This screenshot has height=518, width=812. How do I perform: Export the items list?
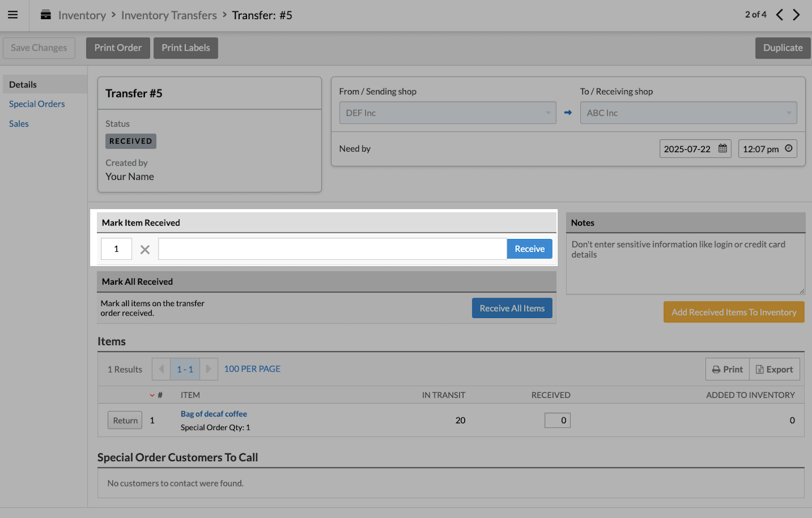(x=774, y=369)
